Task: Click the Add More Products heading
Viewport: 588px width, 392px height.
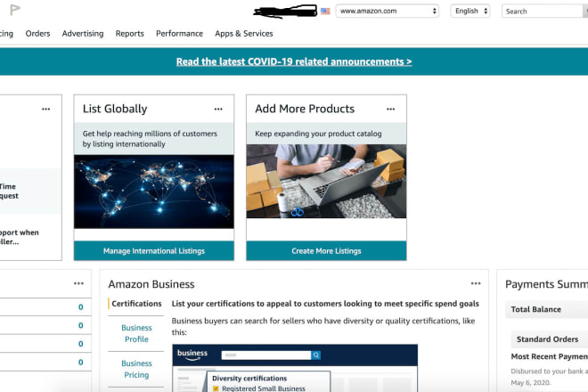Action: tap(305, 109)
